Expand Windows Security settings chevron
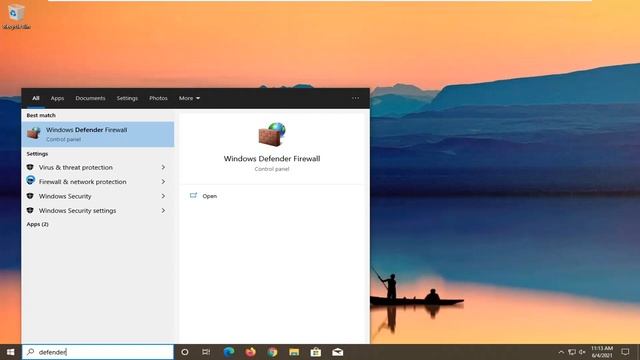 click(x=163, y=211)
